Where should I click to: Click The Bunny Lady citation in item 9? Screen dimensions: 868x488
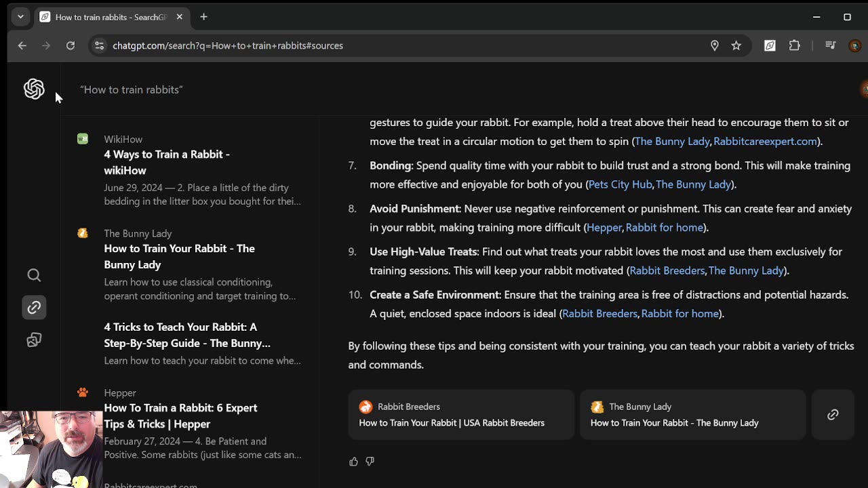[x=746, y=270]
